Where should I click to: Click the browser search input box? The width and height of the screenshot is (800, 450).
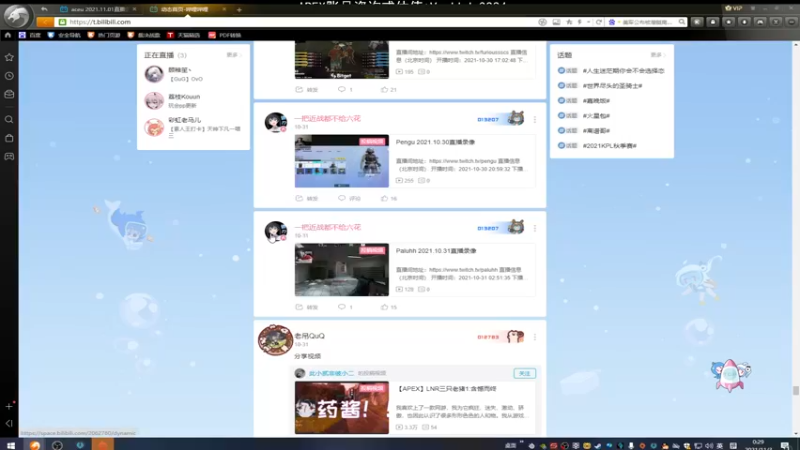(644, 22)
